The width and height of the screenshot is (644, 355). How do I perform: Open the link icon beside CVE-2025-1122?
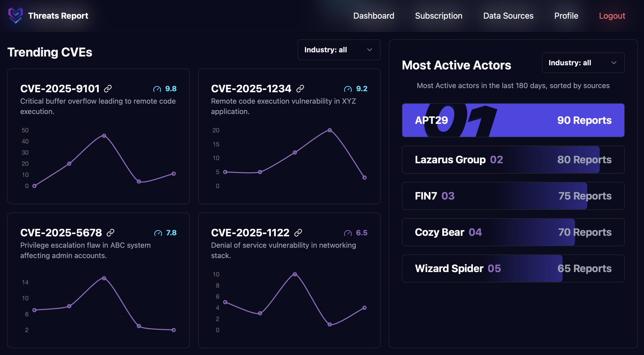pos(298,233)
